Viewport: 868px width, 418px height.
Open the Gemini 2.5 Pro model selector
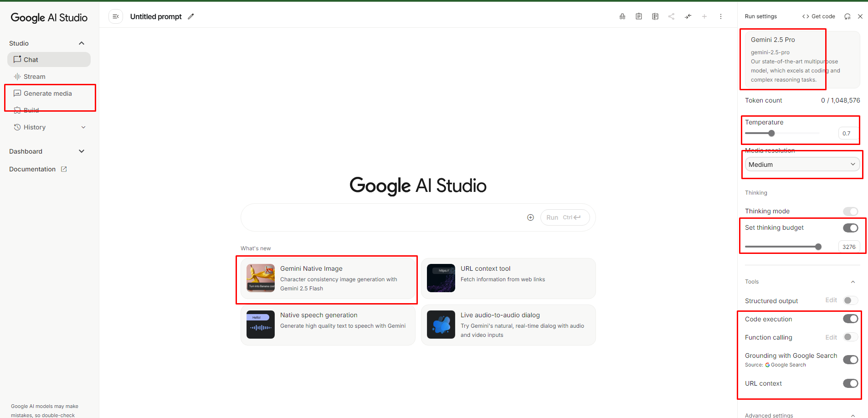[802, 59]
